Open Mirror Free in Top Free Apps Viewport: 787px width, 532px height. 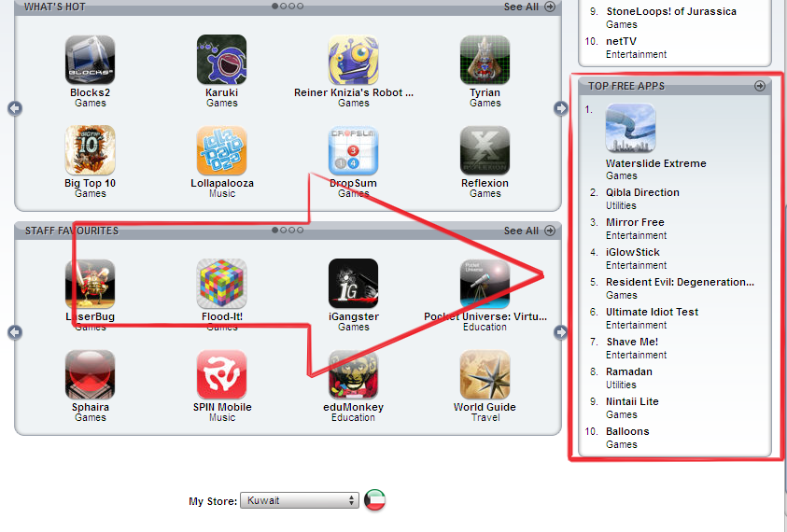click(x=635, y=222)
